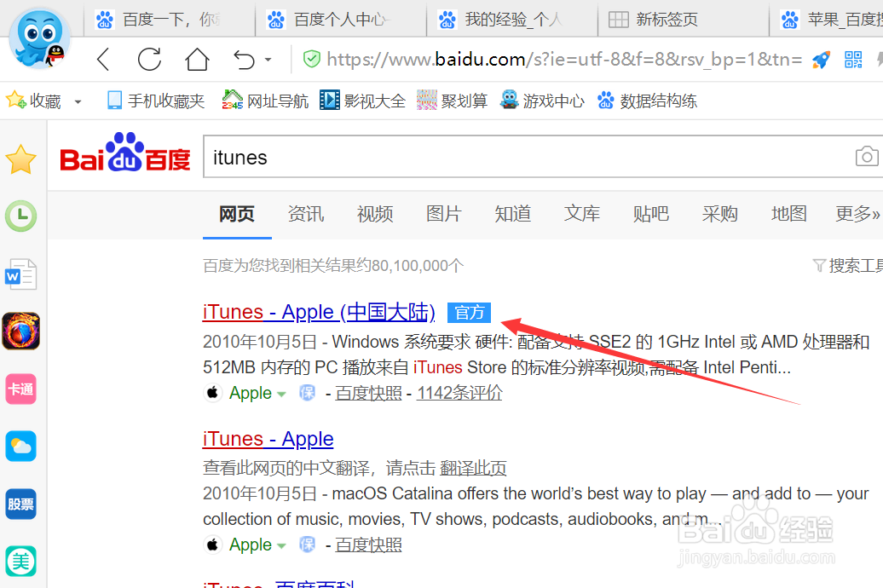
Task: Expand 更多 search categories dropdown
Action: pos(855,214)
